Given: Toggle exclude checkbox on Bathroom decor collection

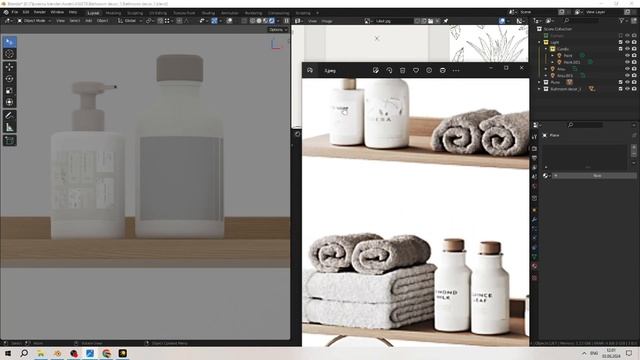Looking at the screenshot, I should [x=620, y=89].
